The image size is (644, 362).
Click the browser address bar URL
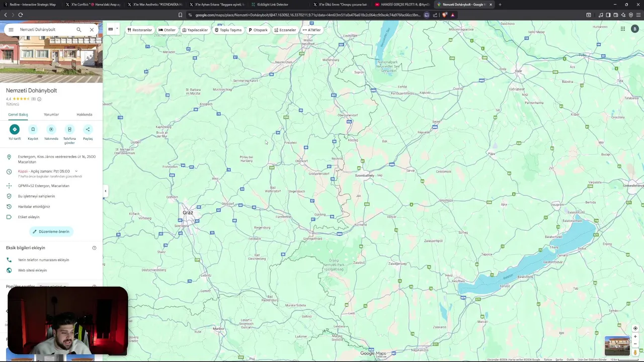click(307, 15)
